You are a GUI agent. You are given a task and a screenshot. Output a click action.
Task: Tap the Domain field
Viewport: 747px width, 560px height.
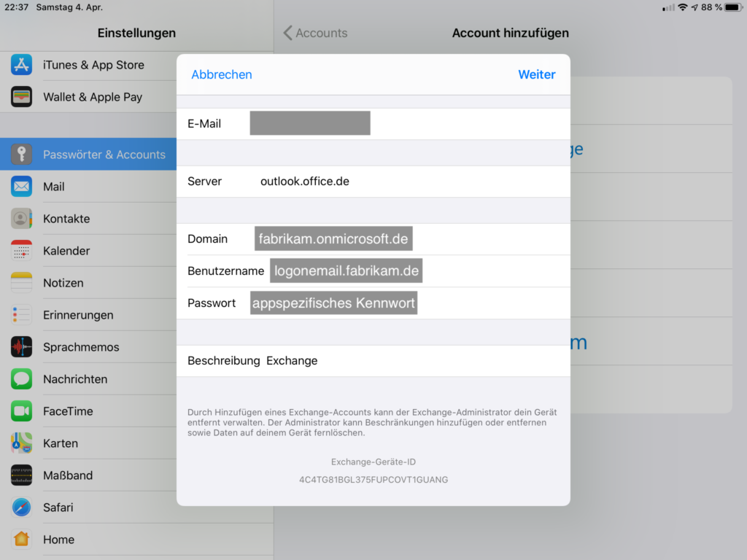(333, 239)
